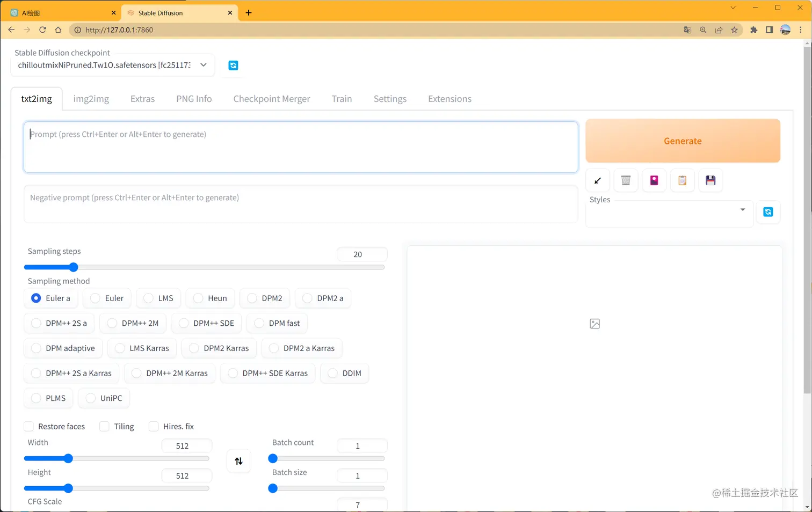Open the browser home page

point(58,30)
